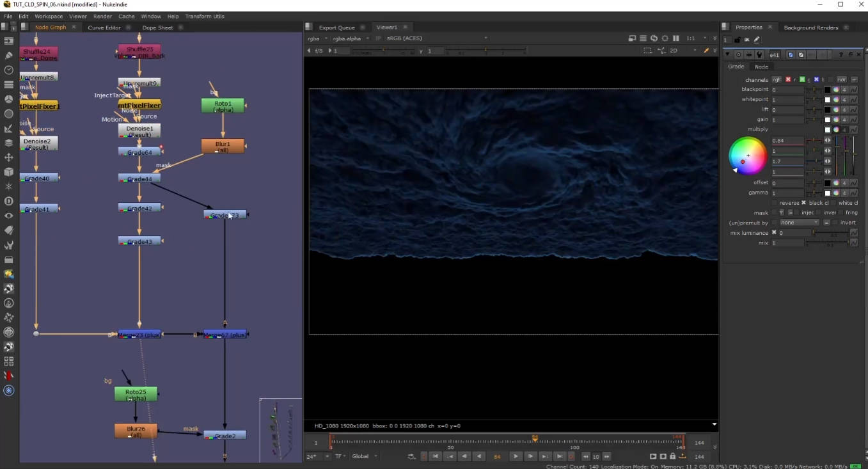Click the viewer region-of-interest icon
Screen dimensions: 868x469
click(x=647, y=51)
